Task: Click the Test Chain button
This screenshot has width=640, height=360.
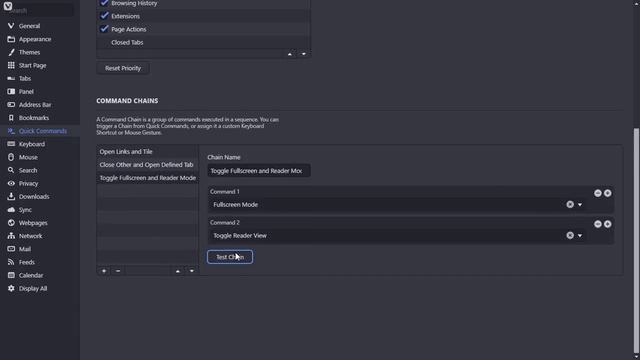Action: 230,257
